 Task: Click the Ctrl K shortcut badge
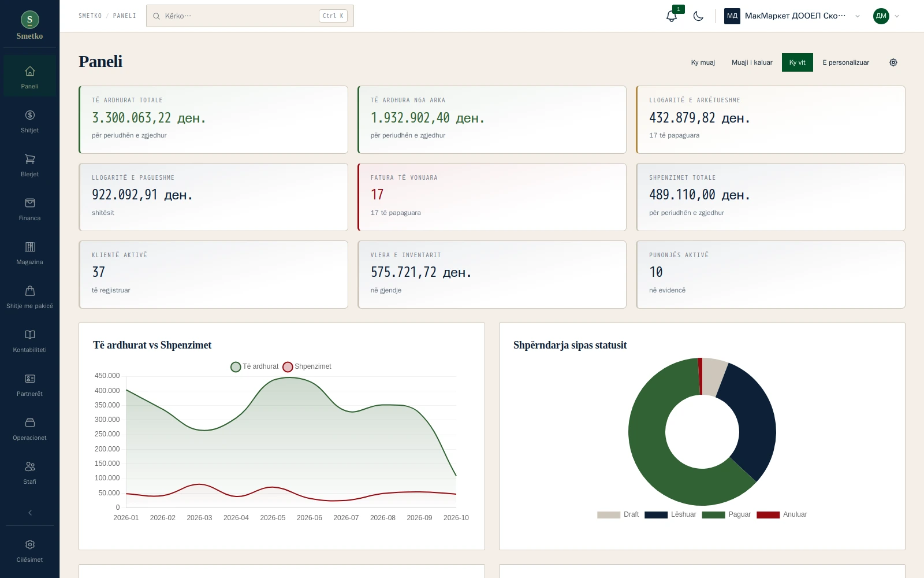tap(333, 16)
